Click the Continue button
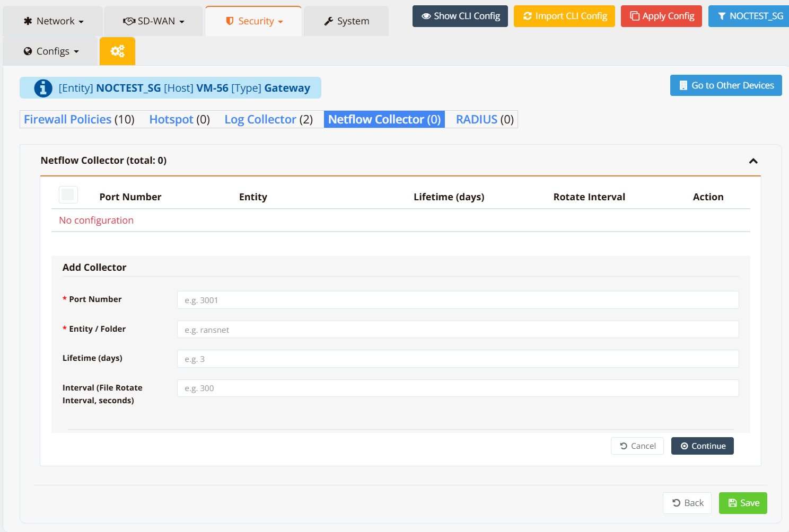Image resolution: width=789 pixels, height=532 pixels. pyautogui.click(x=702, y=446)
